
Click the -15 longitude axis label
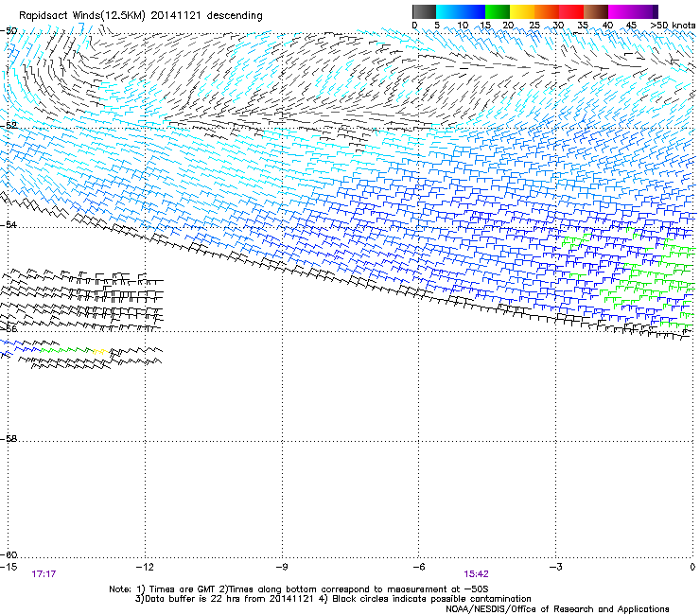[x=9, y=567]
